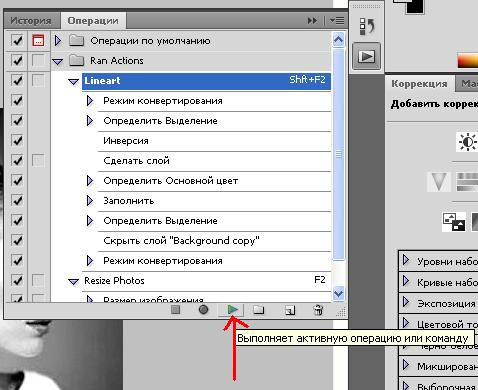The width and height of the screenshot is (478, 390).
Task: Open the Коррекция tab
Action: coord(419,83)
